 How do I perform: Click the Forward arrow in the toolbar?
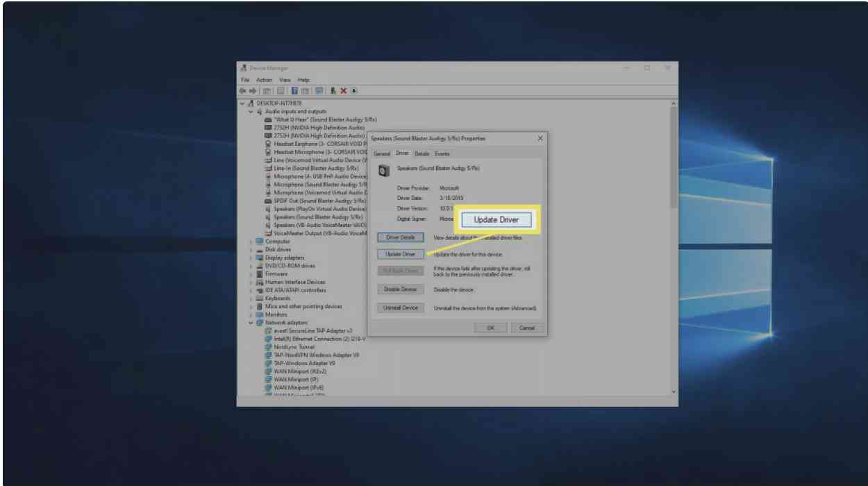coord(253,91)
